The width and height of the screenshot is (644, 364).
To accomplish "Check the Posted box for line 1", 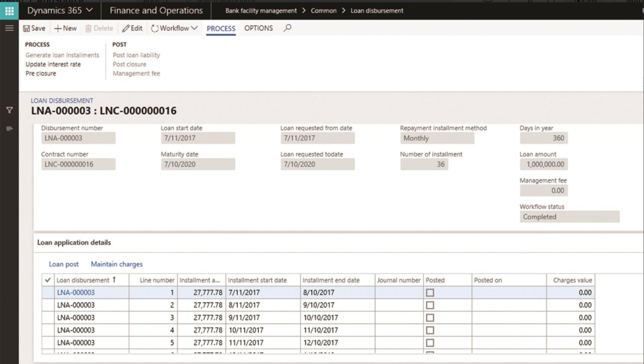I will click(x=430, y=292).
